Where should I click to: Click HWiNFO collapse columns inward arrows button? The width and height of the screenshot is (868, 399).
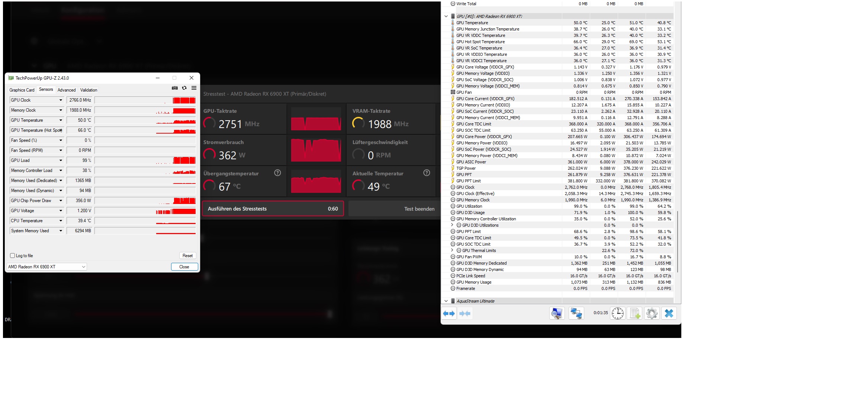[x=465, y=313]
